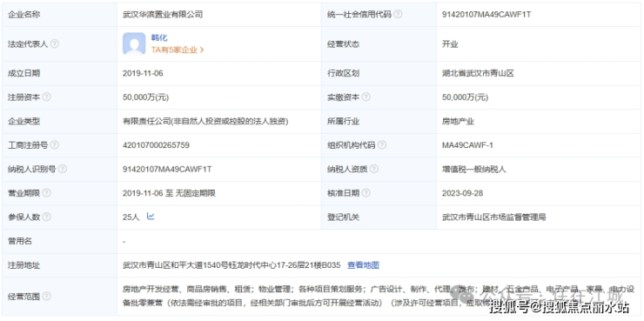Click the 所属行业 label cell
The image size is (644, 321).
pos(379,121)
